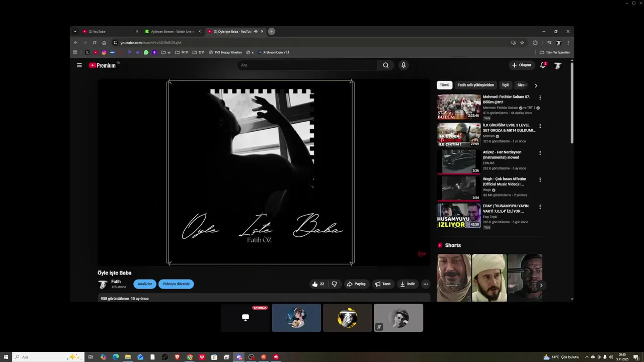The height and width of the screenshot is (362, 644).
Task: Open Short showing man in white turban
Action: point(490,278)
